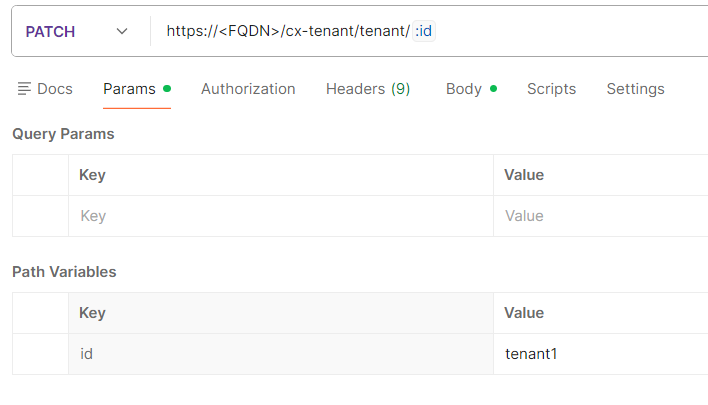Open the Scripts tab
The width and height of the screenshot is (708, 405).
(551, 89)
